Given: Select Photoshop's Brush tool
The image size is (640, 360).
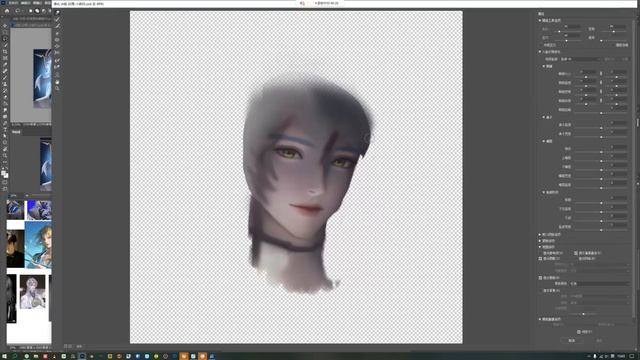Looking at the screenshot, I should point(5,78).
